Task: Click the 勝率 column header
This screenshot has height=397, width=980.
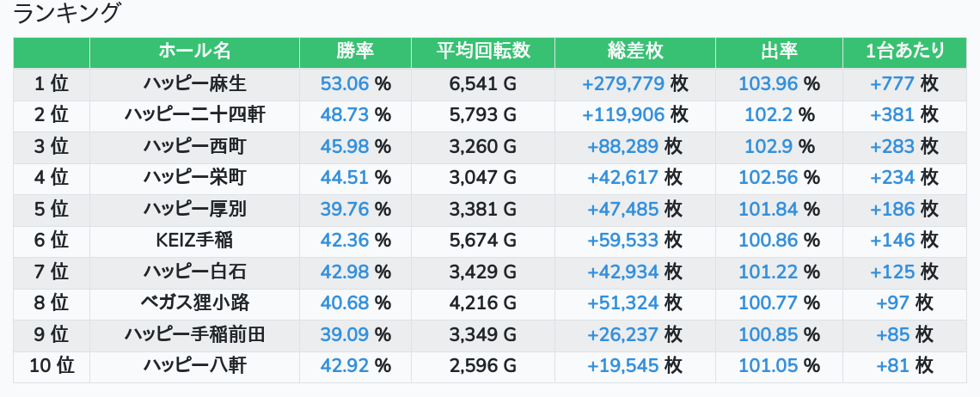Action: coord(355,52)
